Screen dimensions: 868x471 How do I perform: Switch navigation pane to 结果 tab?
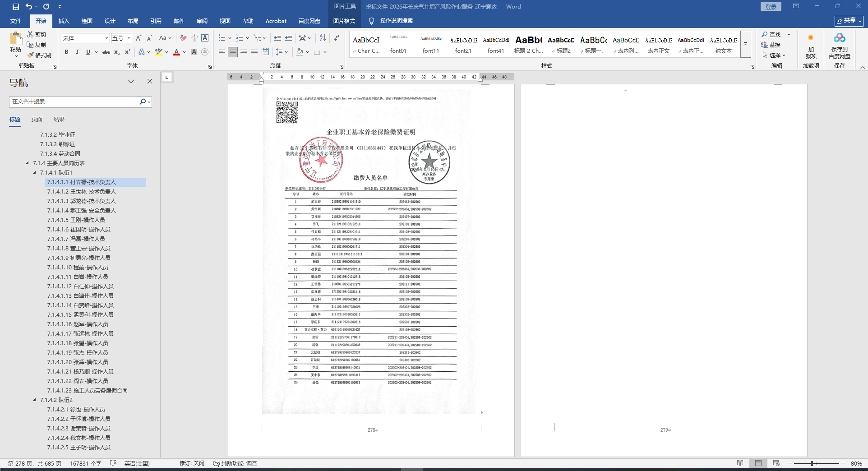pos(59,119)
